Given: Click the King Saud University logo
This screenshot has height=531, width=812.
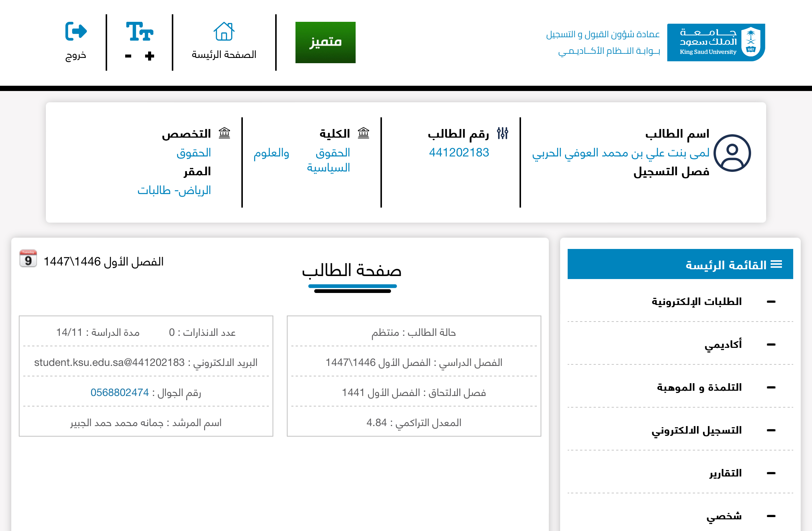Looking at the screenshot, I should click(x=716, y=42).
